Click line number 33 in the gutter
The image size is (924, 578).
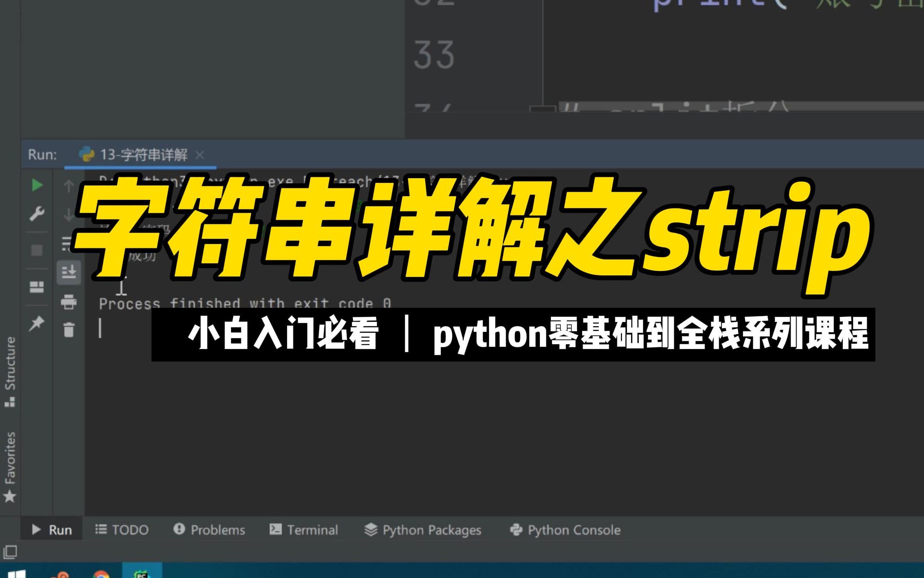coord(434,55)
